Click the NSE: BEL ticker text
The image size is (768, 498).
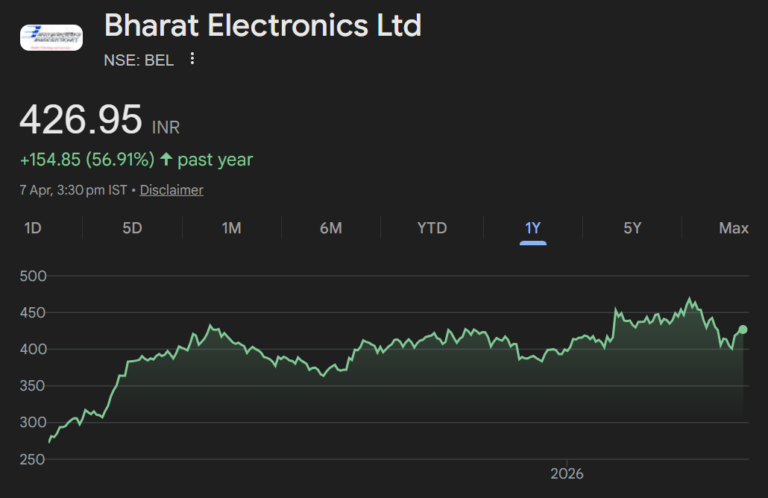pyautogui.click(x=139, y=60)
